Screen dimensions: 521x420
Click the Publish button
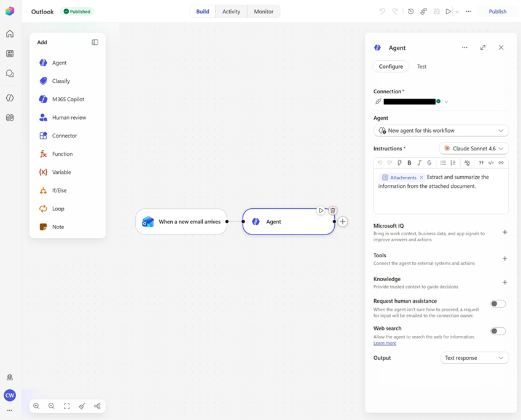498,11
